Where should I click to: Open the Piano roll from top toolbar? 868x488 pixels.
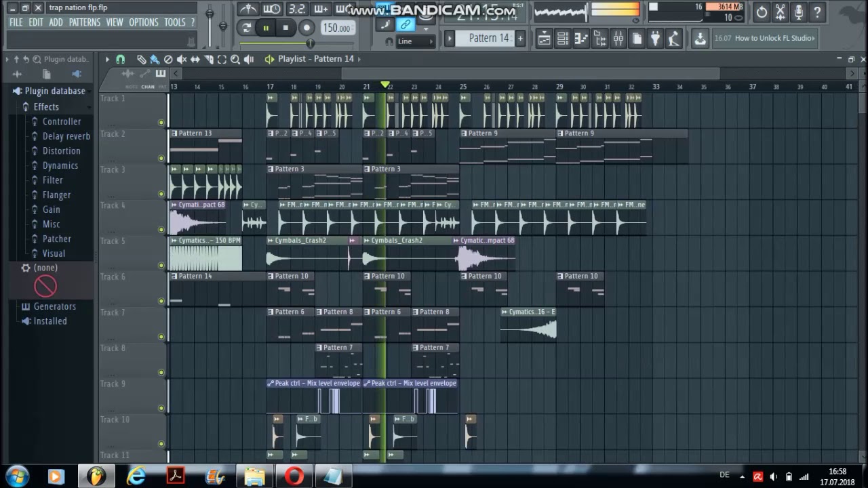pos(581,39)
